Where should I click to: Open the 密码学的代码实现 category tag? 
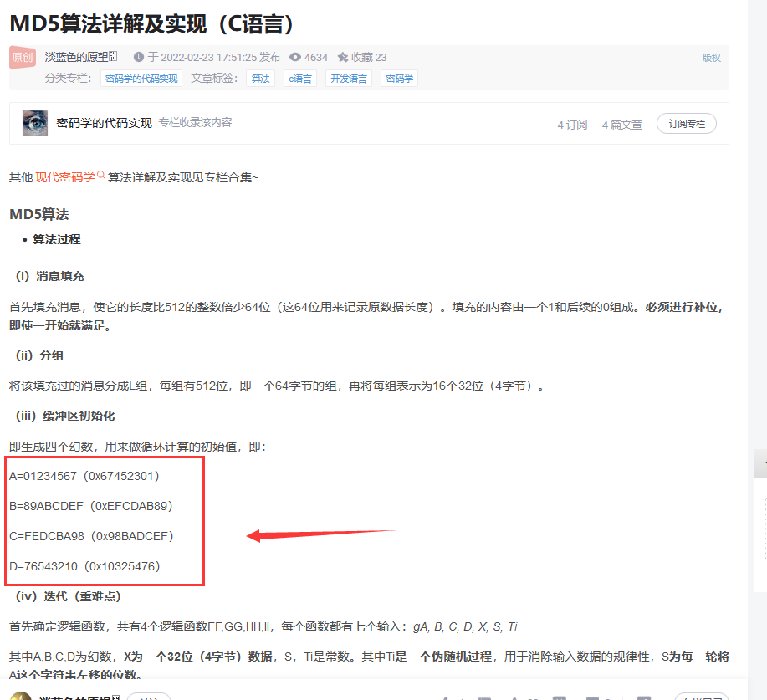141,79
